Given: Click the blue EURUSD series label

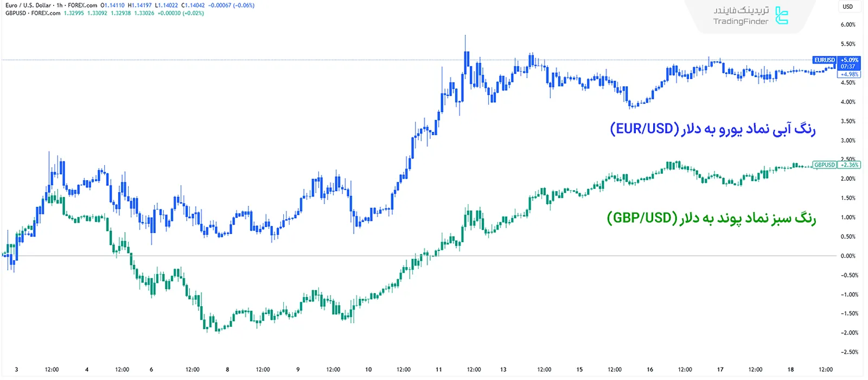Looking at the screenshot, I should click(824, 60).
